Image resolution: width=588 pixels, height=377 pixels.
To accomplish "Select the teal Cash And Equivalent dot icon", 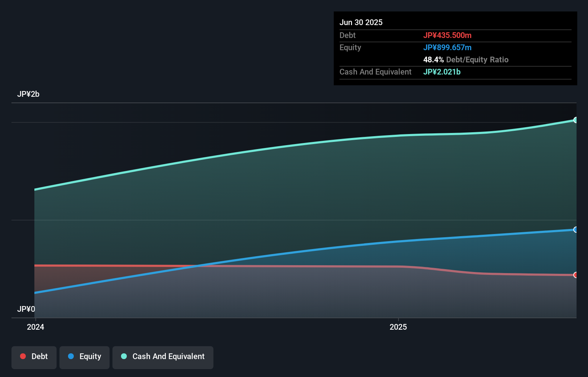I will click(x=124, y=356).
